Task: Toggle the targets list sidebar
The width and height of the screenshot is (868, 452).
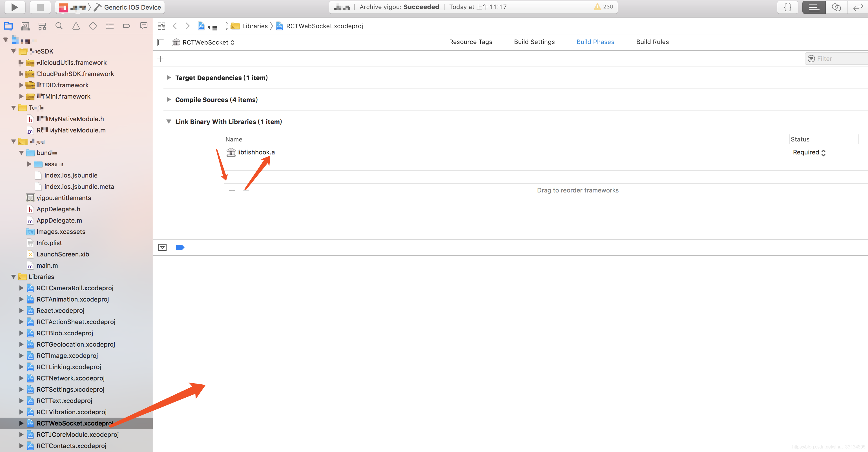Action: [161, 43]
